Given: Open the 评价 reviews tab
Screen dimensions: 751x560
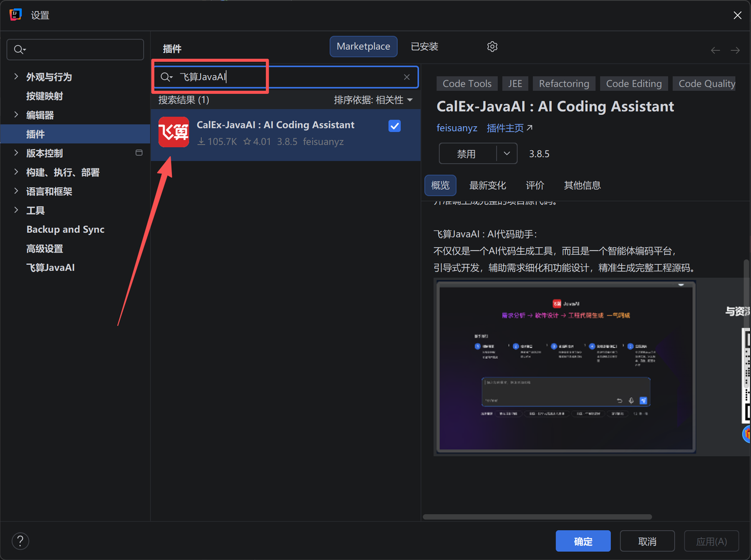Looking at the screenshot, I should point(535,185).
